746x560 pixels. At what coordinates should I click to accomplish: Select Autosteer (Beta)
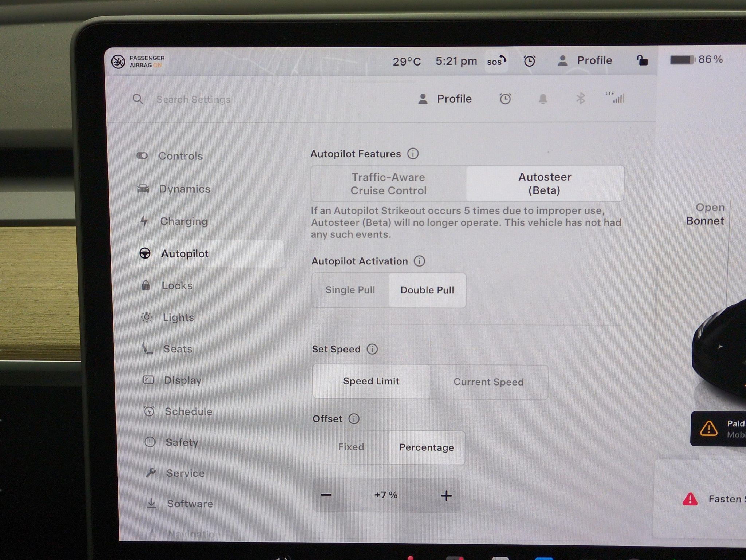click(545, 183)
